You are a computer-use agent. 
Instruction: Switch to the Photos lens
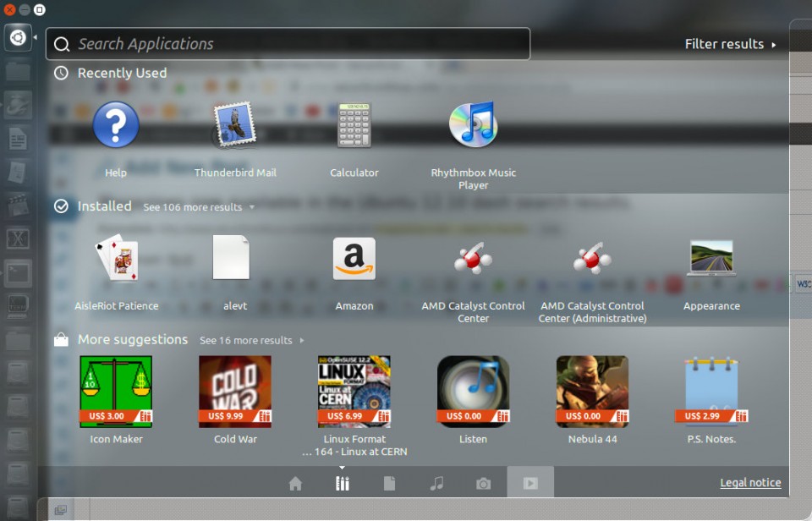click(x=483, y=483)
